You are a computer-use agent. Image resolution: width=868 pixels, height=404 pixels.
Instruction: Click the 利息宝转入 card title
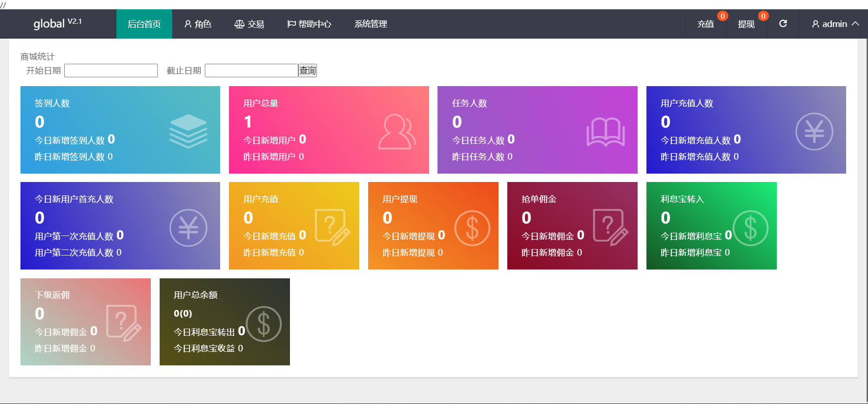click(682, 199)
